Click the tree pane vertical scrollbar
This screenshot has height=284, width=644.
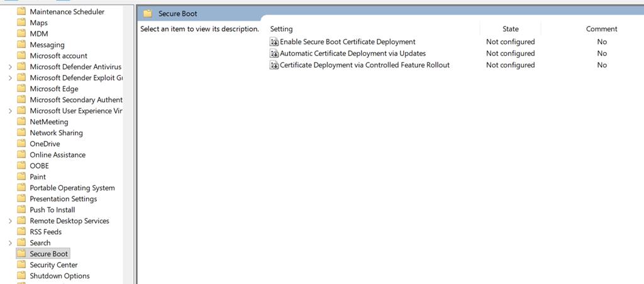[x=128, y=139]
